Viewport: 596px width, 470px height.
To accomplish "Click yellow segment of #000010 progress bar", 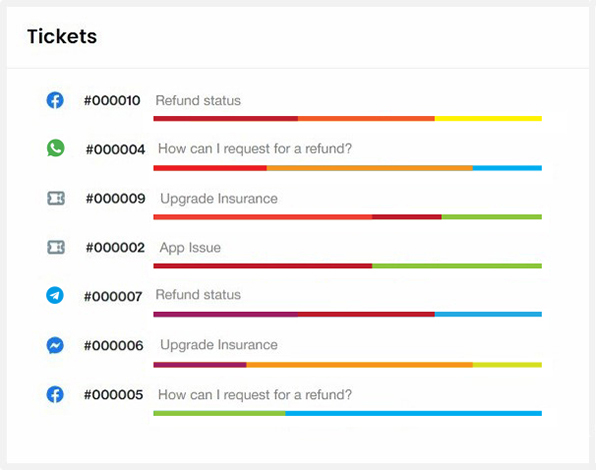I will pos(488,119).
